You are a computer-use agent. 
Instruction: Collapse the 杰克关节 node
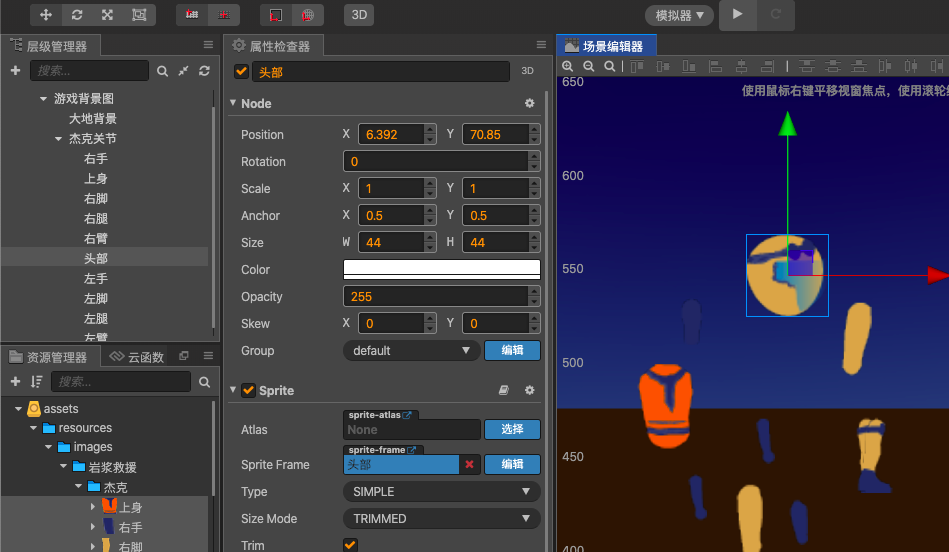58,139
